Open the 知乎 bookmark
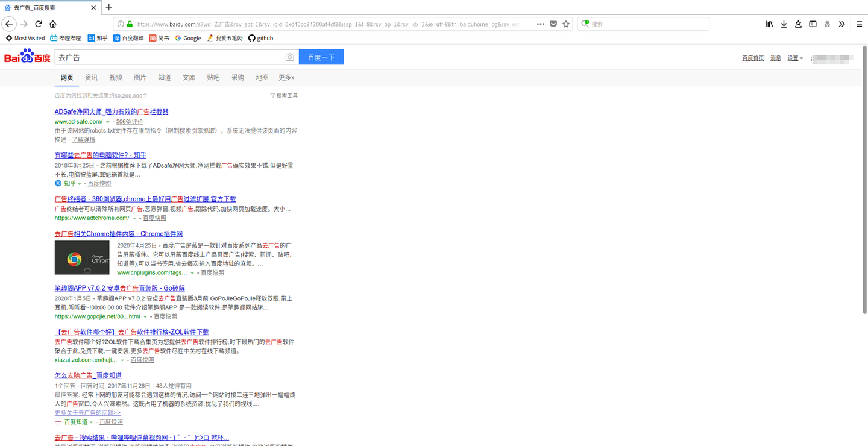This screenshot has height=446, width=868. (98, 38)
